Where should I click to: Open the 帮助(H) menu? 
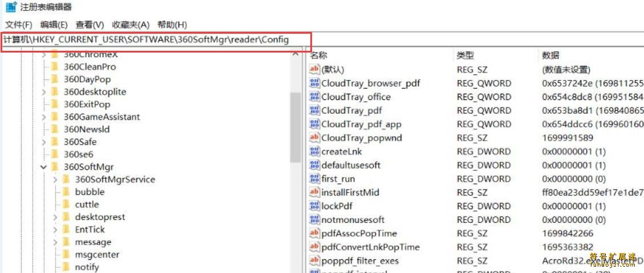click(172, 25)
